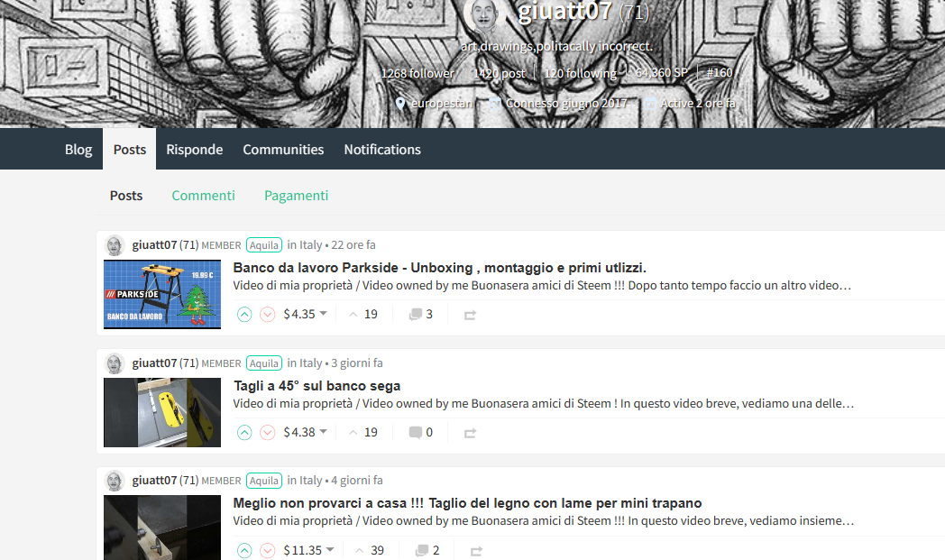Open comments on Banco da lavoro post
Screen dimensions: 945x560
click(x=421, y=314)
